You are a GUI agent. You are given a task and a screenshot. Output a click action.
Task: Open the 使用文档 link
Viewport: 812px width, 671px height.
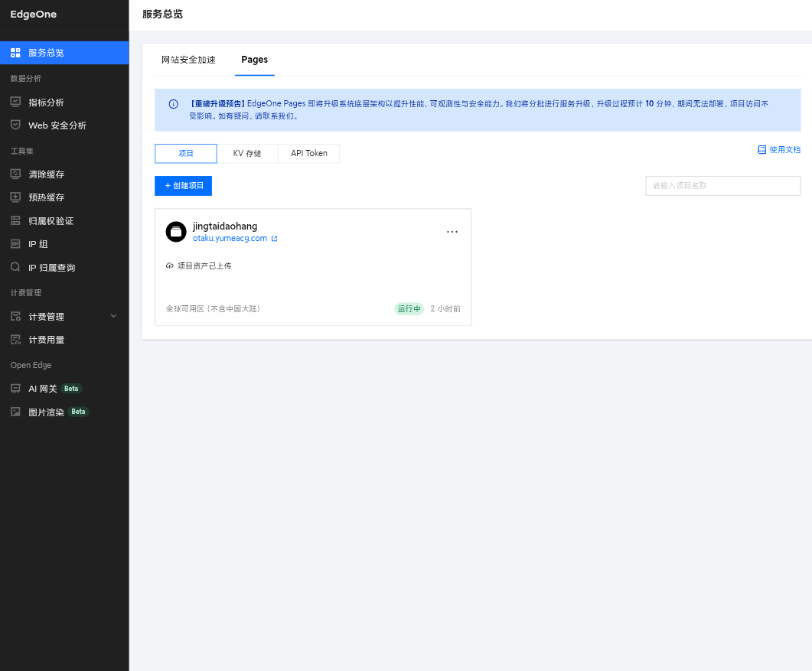779,150
